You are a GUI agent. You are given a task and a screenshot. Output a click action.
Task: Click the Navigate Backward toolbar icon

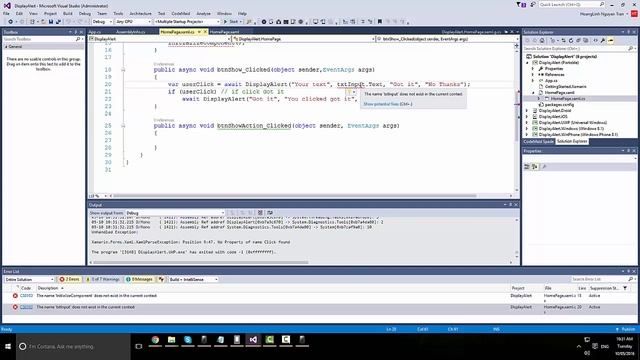click(x=11, y=22)
